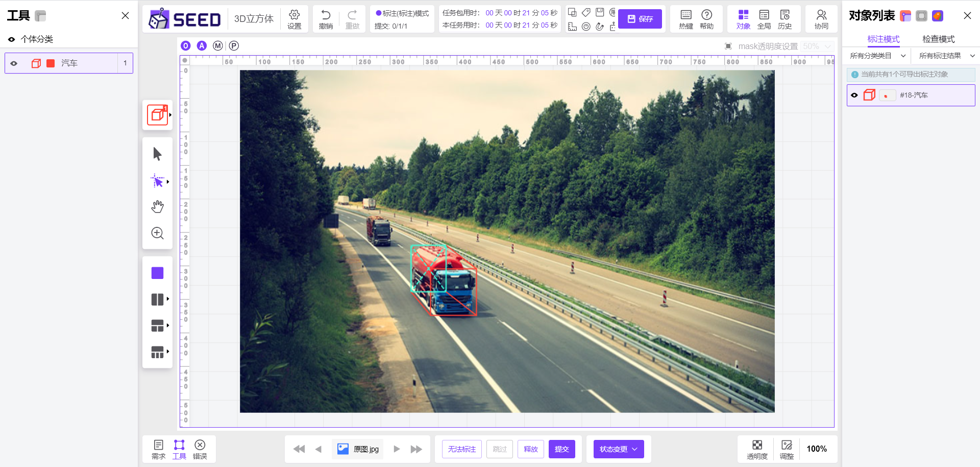Click the ruler measurement icon

point(572,27)
